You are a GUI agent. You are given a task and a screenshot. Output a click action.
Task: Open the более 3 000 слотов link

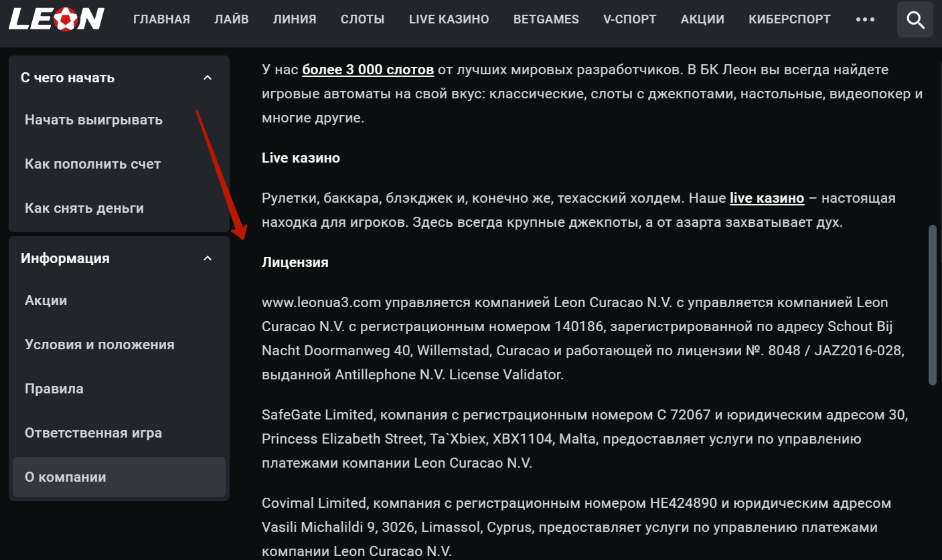[367, 69]
